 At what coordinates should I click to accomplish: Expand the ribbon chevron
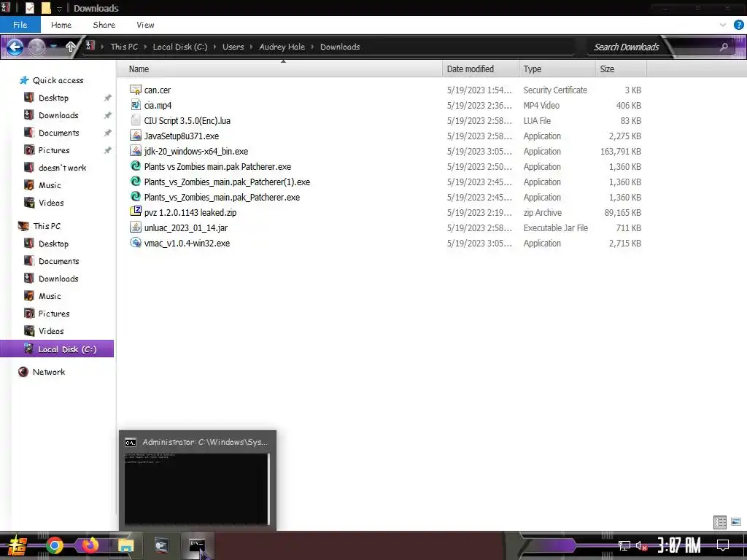(723, 26)
